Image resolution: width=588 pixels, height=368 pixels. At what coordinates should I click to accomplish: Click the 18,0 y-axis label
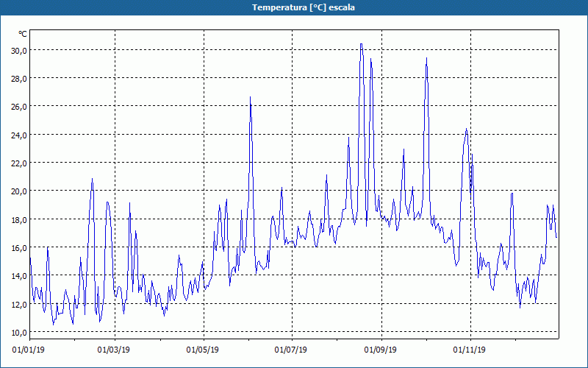pyautogui.click(x=19, y=219)
